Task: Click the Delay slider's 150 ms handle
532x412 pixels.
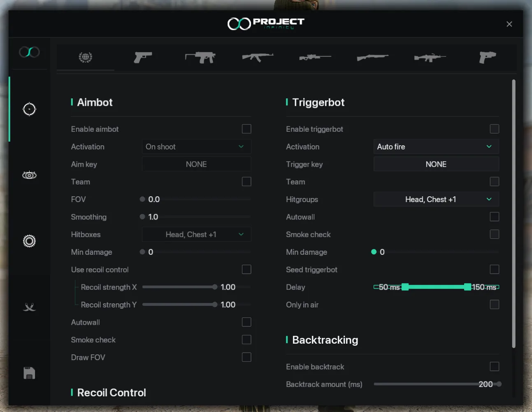Action: point(467,287)
